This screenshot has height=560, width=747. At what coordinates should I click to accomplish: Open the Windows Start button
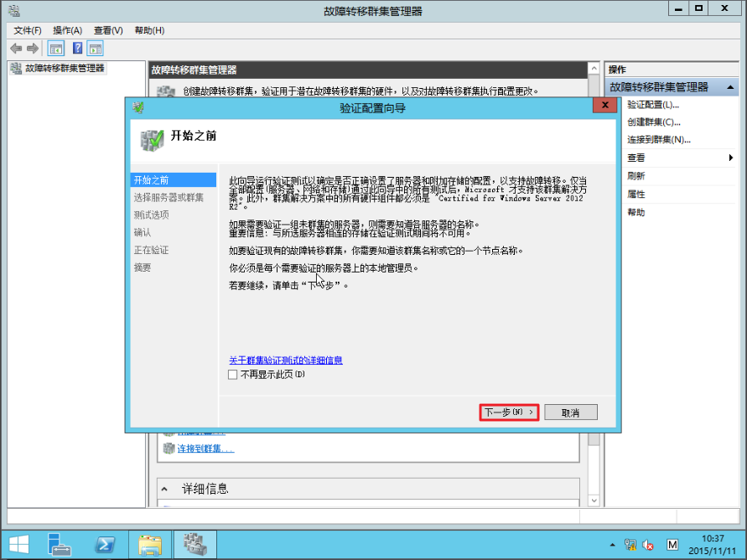18,544
